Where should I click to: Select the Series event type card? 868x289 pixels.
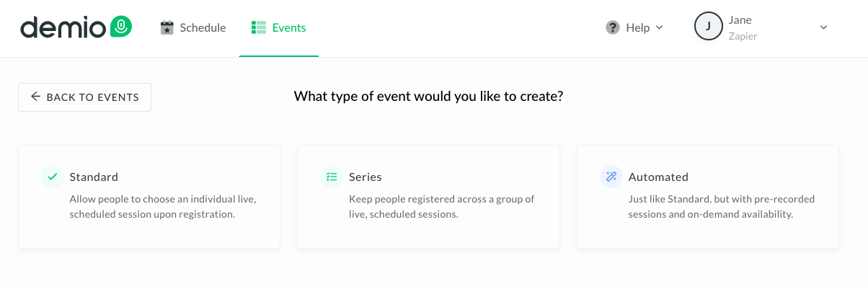[x=428, y=197]
